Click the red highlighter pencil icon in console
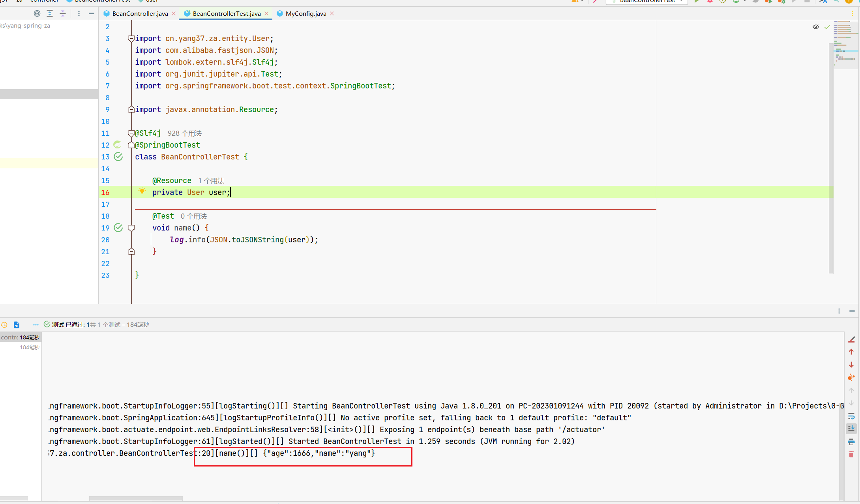Viewport: 860px width, 504px height. pos(852,339)
